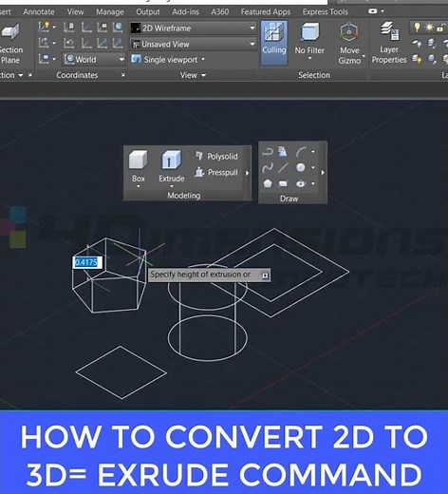Image resolution: width=448 pixels, height=494 pixels.
Task: Click the Modeling panel title
Action: coord(184,196)
